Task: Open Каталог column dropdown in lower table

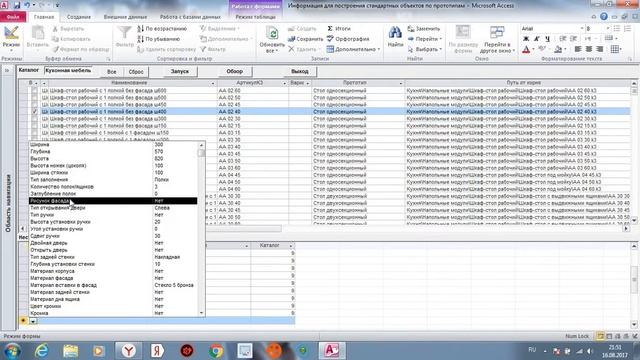Action: pyautogui.click(x=291, y=246)
